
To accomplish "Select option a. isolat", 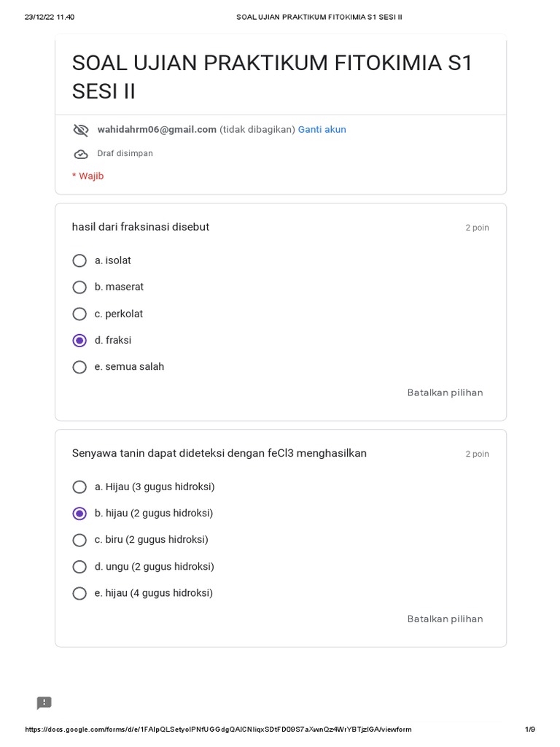I will [x=79, y=260].
